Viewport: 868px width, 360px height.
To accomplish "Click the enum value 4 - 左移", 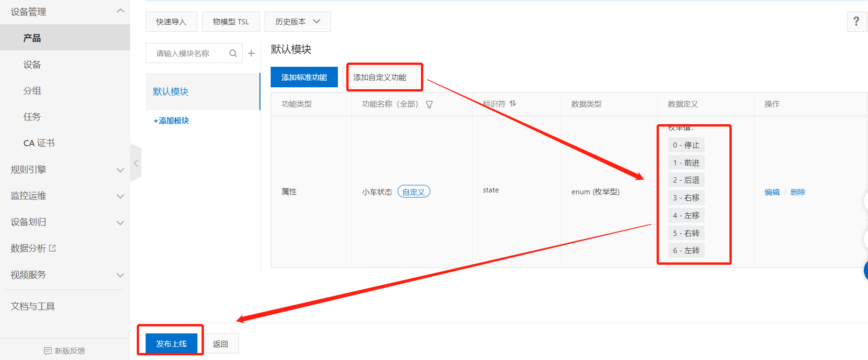I will [x=686, y=215].
